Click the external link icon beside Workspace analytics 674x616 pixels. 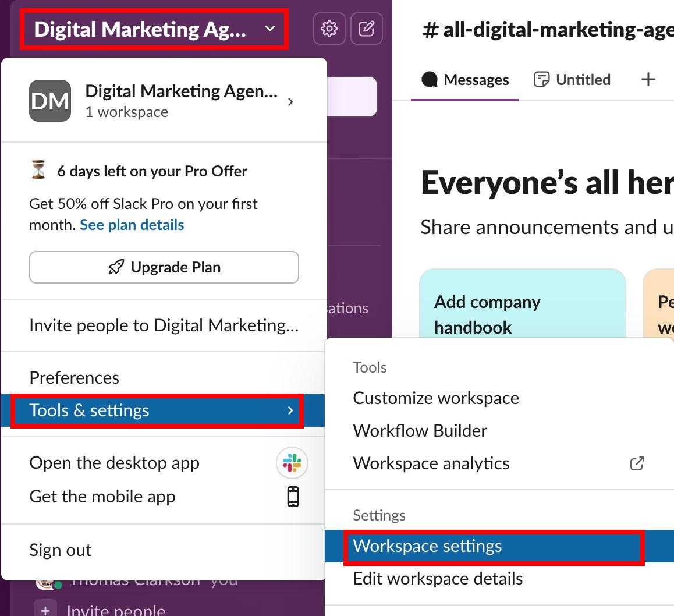click(637, 463)
